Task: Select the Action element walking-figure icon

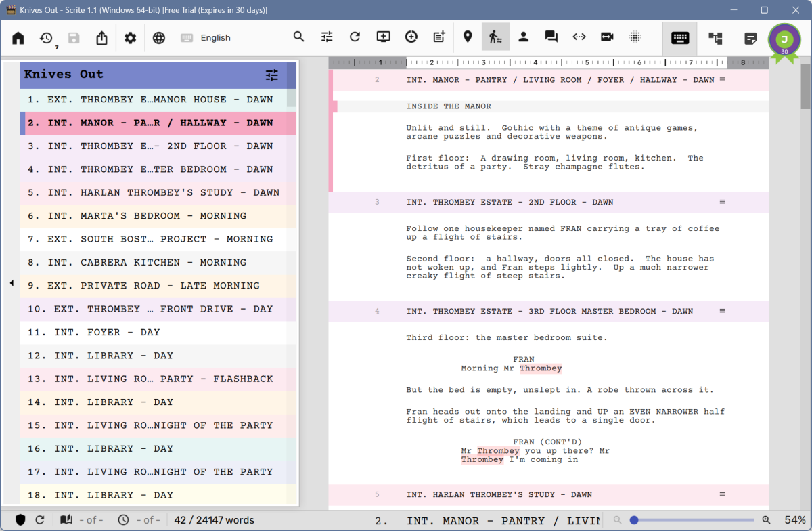Action: coord(495,38)
